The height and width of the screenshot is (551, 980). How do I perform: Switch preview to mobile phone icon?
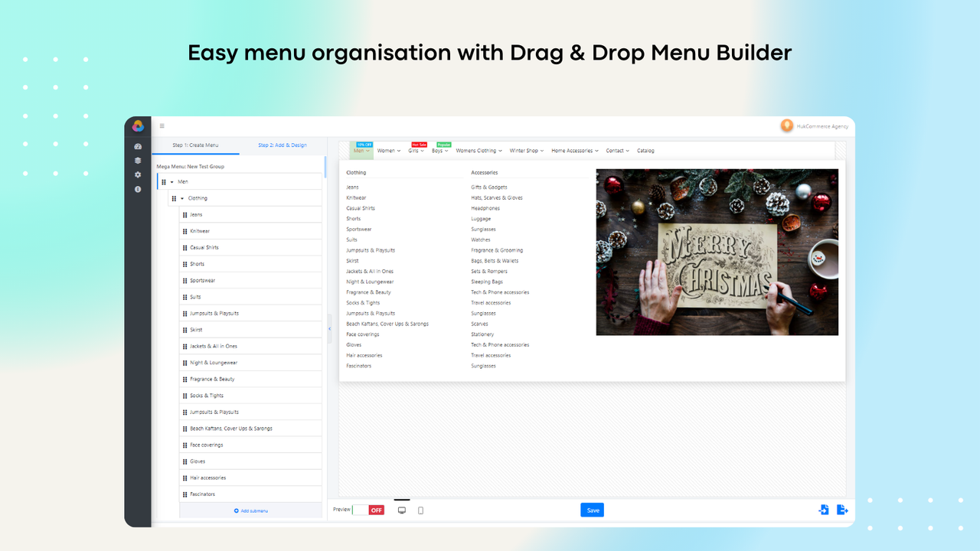420,510
